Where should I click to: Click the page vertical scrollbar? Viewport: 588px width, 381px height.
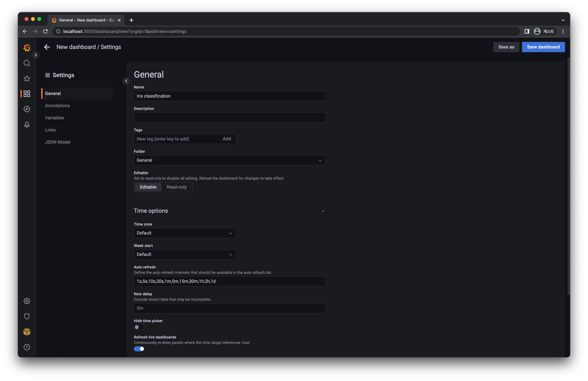[569, 176]
